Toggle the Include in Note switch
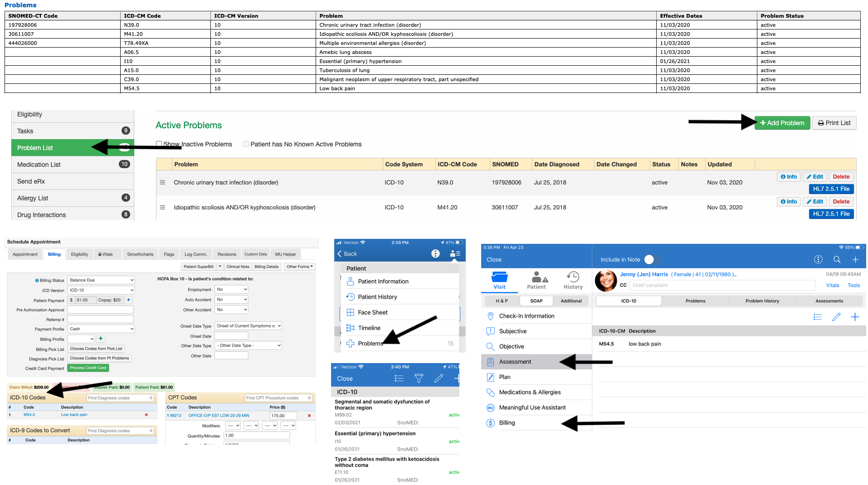Viewport: 868px width, 485px height. click(x=652, y=260)
